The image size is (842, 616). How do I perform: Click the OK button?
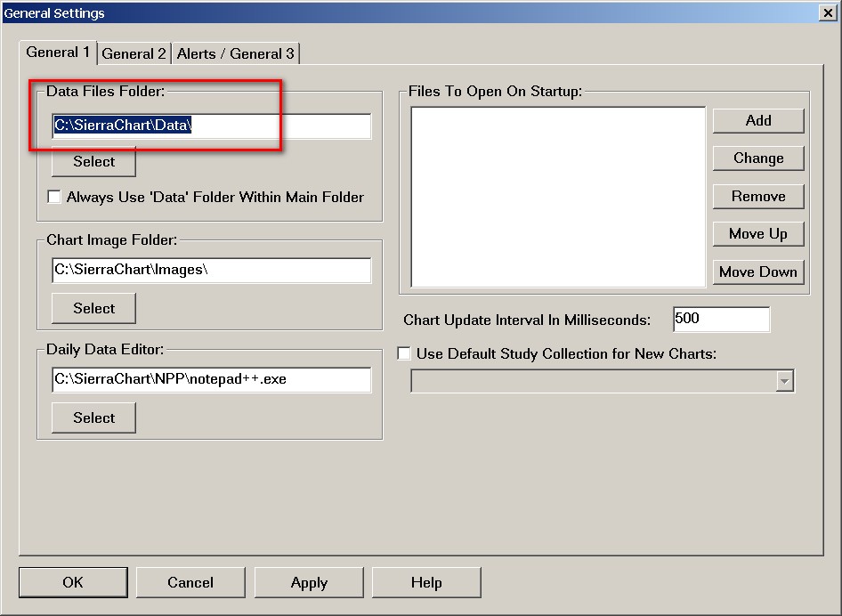[x=73, y=583]
